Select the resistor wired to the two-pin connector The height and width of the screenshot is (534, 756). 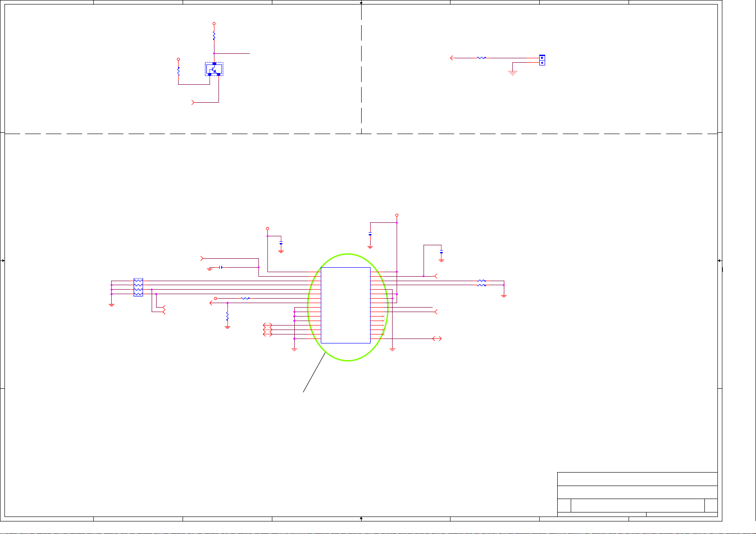tap(481, 58)
